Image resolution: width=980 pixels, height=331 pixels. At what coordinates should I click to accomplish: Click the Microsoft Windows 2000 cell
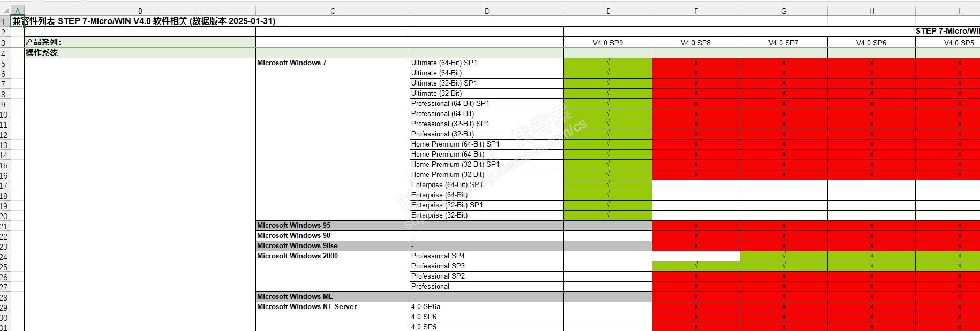[x=333, y=256]
